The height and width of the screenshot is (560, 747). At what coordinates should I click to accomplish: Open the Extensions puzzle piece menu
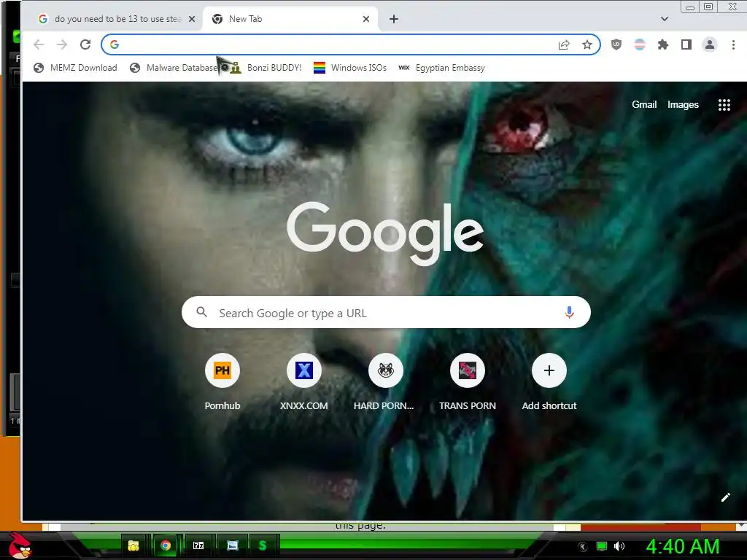click(x=662, y=44)
